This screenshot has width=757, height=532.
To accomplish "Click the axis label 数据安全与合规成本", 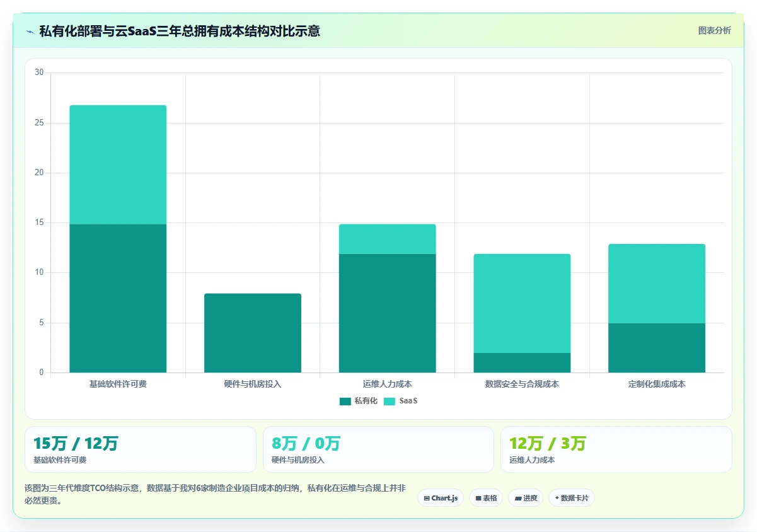I will (523, 384).
